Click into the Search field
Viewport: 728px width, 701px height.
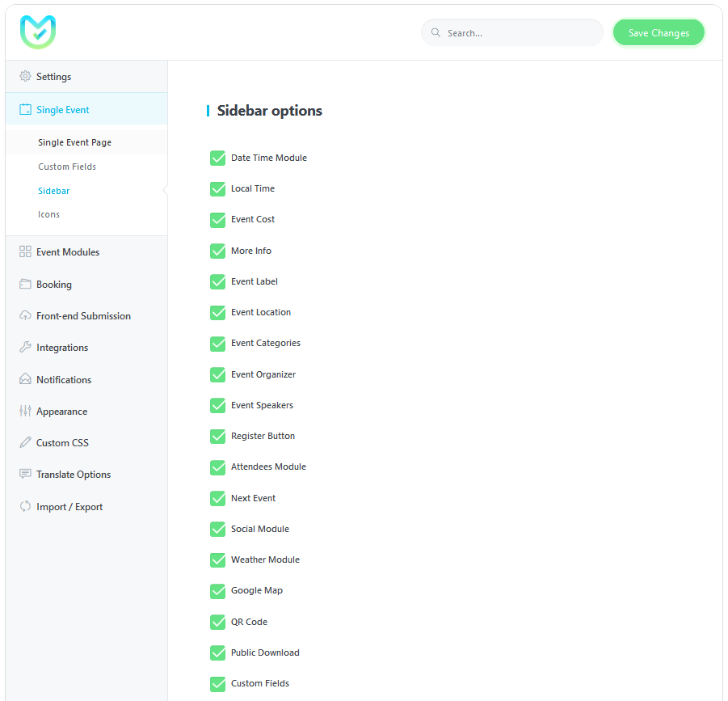(x=512, y=32)
